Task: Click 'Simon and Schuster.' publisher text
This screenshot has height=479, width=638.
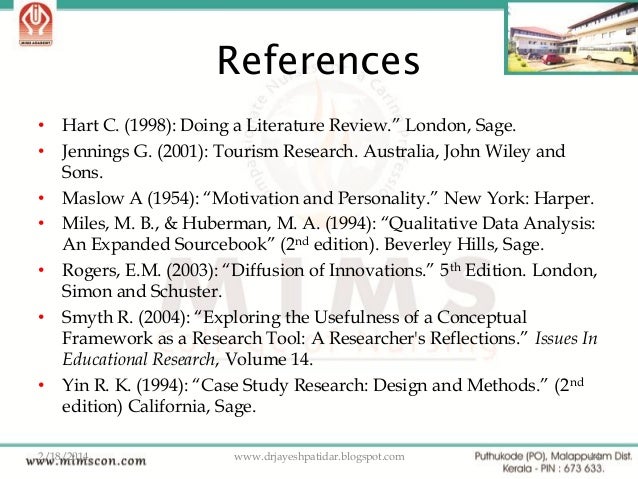Action: (142, 291)
